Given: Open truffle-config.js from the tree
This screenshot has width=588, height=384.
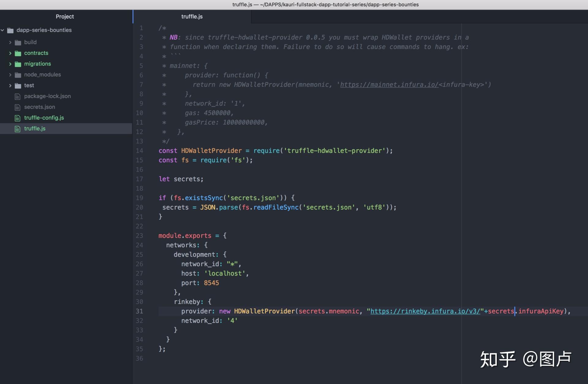Looking at the screenshot, I should point(44,118).
